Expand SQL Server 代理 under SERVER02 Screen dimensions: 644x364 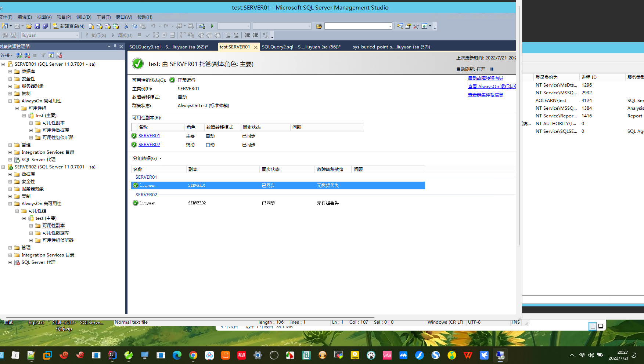click(x=10, y=262)
